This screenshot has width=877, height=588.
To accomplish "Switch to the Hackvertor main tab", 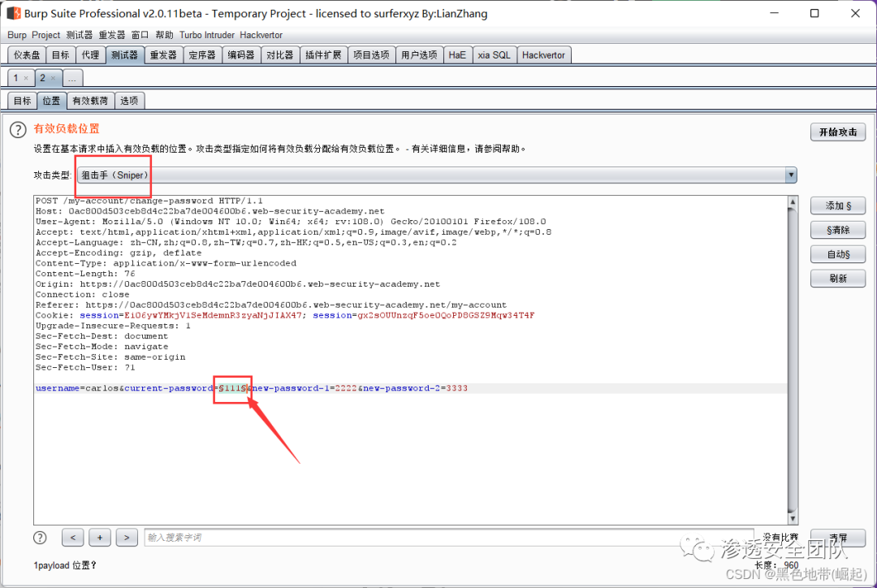I will [x=543, y=55].
